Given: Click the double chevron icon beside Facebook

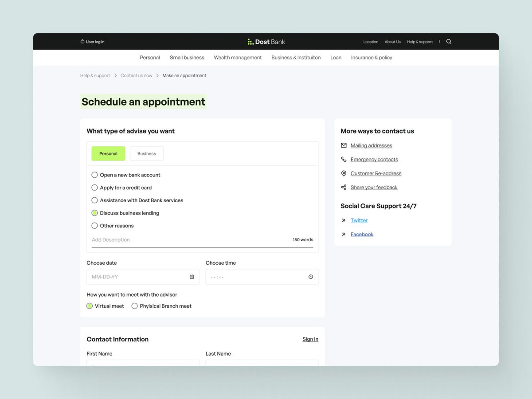Looking at the screenshot, I should [x=344, y=234].
